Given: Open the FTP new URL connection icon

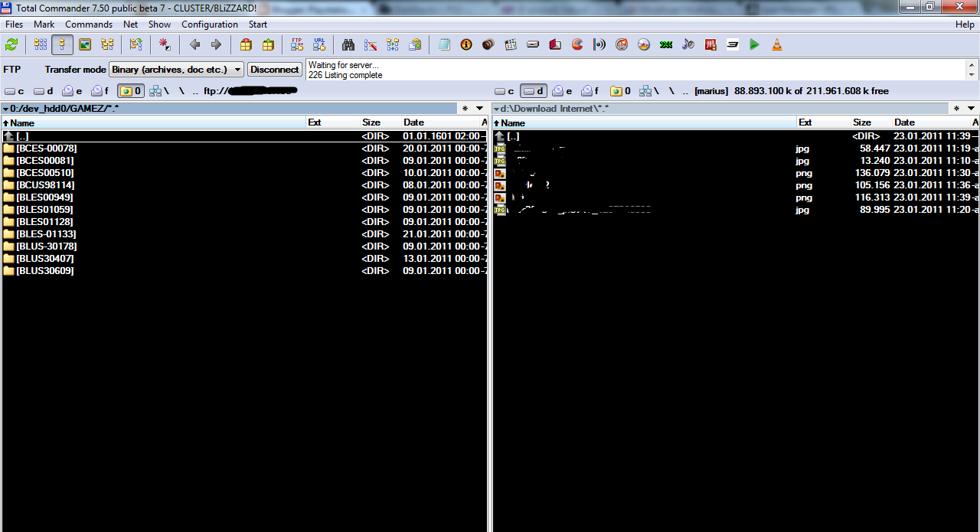Looking at the screenshot, I should 319,44.
